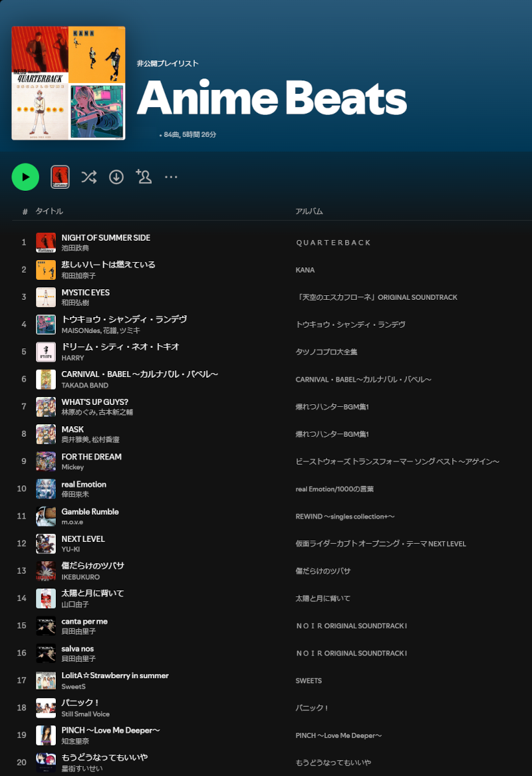Viewport: 532px width, 776px height.
Task: Select track real Emotion
Action: pos(84,484)
